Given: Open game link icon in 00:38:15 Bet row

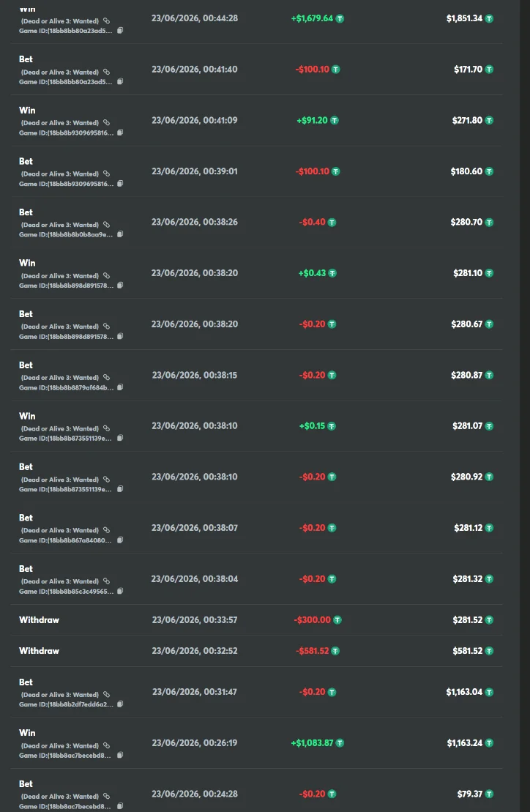Looking at the screenshot, I should pyautogui.click(x=106, y=378).
